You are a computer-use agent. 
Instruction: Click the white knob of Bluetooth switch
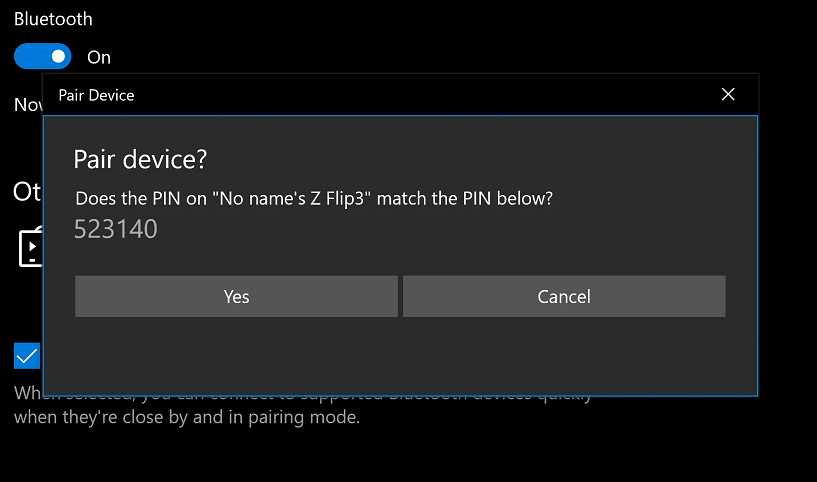(x=58, y=56)
